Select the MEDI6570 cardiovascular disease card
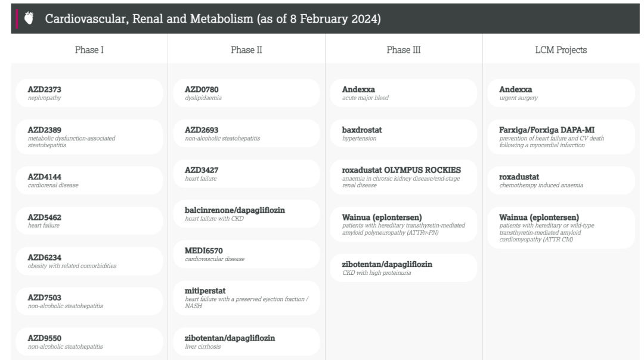This screenshot has width=644, height=360. pos(246,254)
